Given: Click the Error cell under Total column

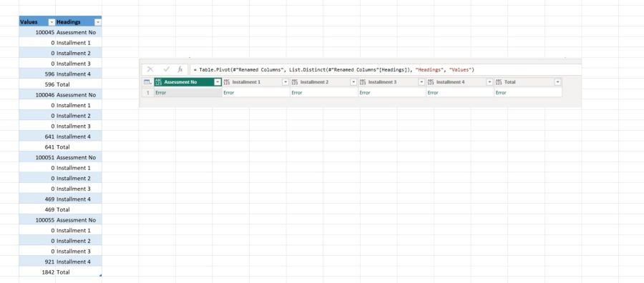Looking at the screenshot, I should (528, 93).
